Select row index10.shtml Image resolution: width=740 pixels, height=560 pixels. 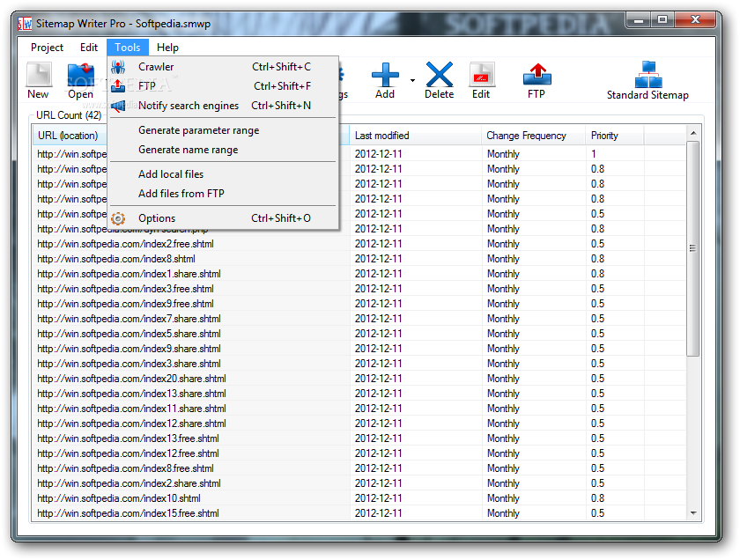click(x=359, y=498)
